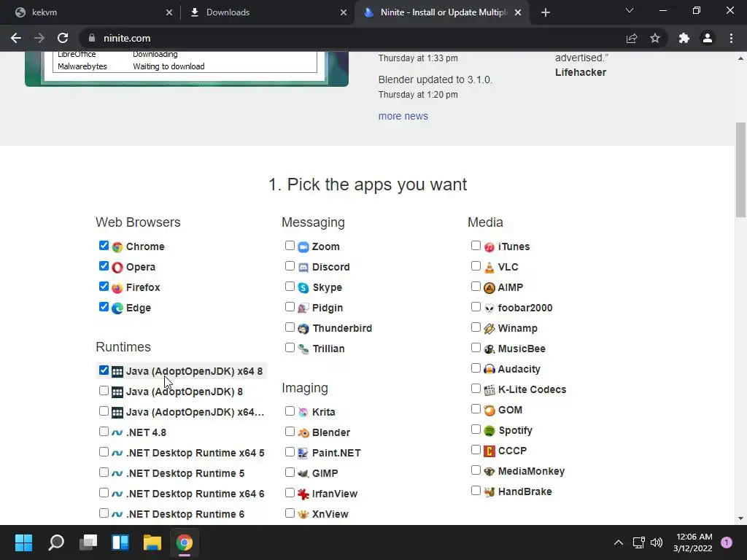Click the scrollbar down arrow

click(x=740, y=518)
